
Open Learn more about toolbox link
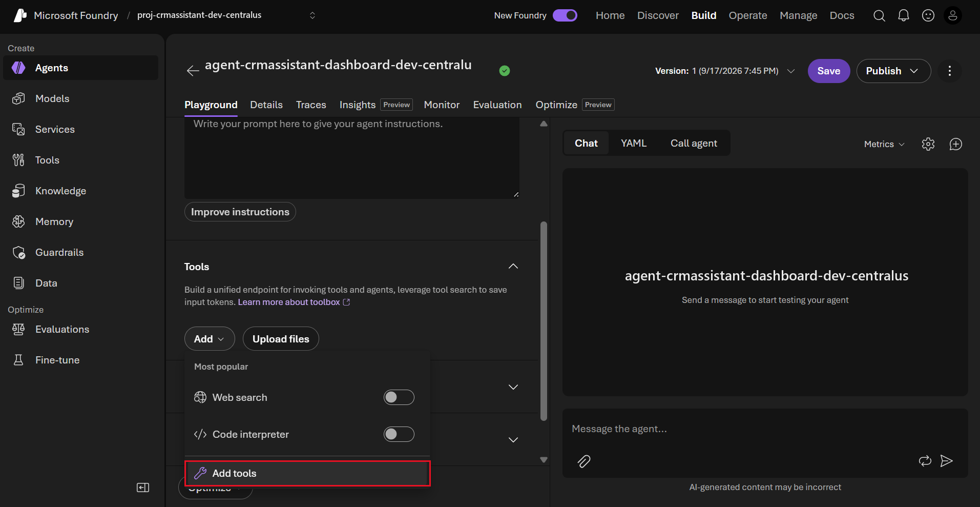click(x=294, y=302)
